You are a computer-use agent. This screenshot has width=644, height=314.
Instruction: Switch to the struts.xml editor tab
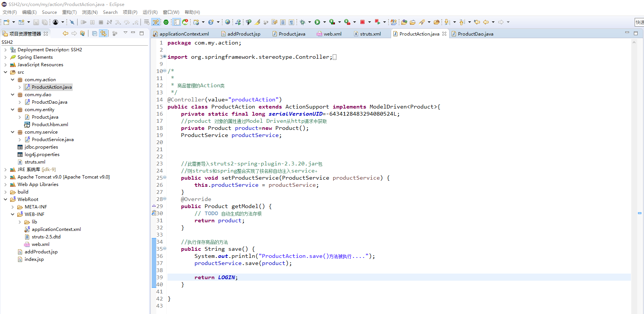click(x=370, y=34)
